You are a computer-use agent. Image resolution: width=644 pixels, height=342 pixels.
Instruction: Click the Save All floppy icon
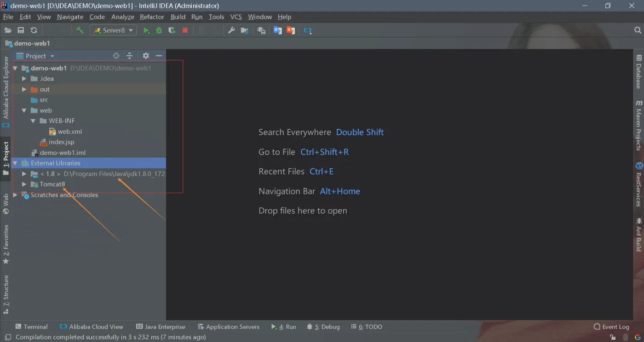click(x=21, y=30)
